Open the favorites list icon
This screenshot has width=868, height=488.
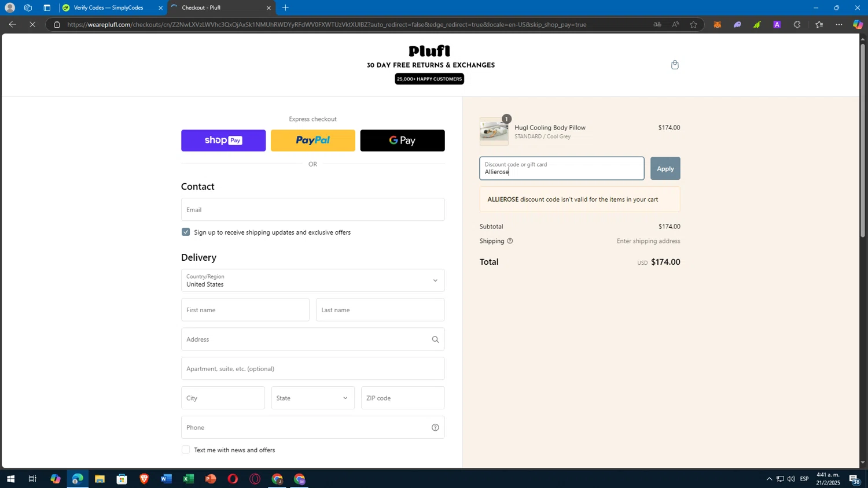[819, 24]
